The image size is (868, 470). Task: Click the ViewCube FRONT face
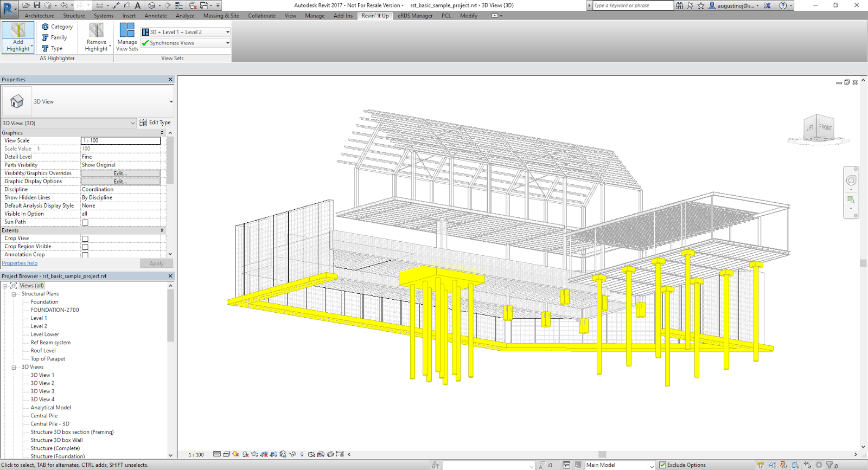coord(825,127)
